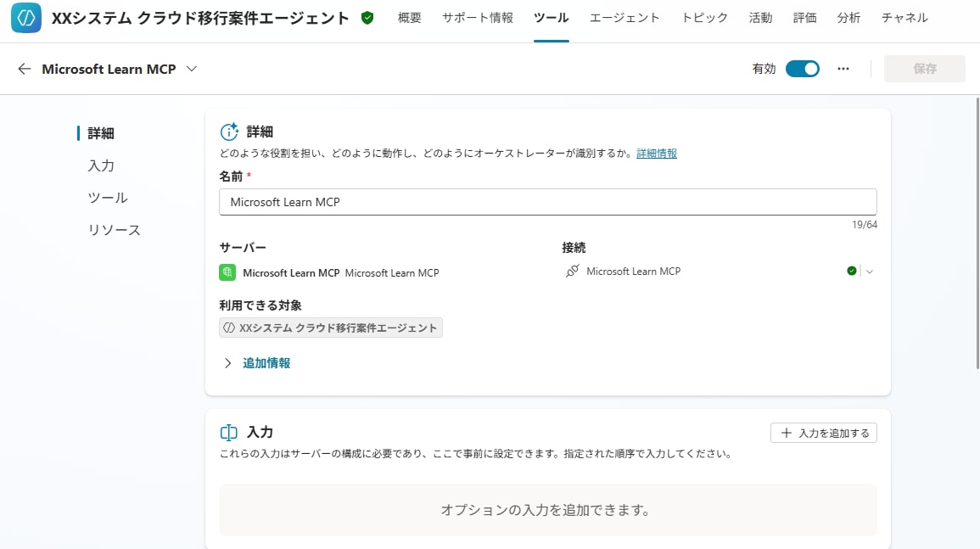Go back using the left arrow icon
The image size is (980, 549).
coord(25,69)
